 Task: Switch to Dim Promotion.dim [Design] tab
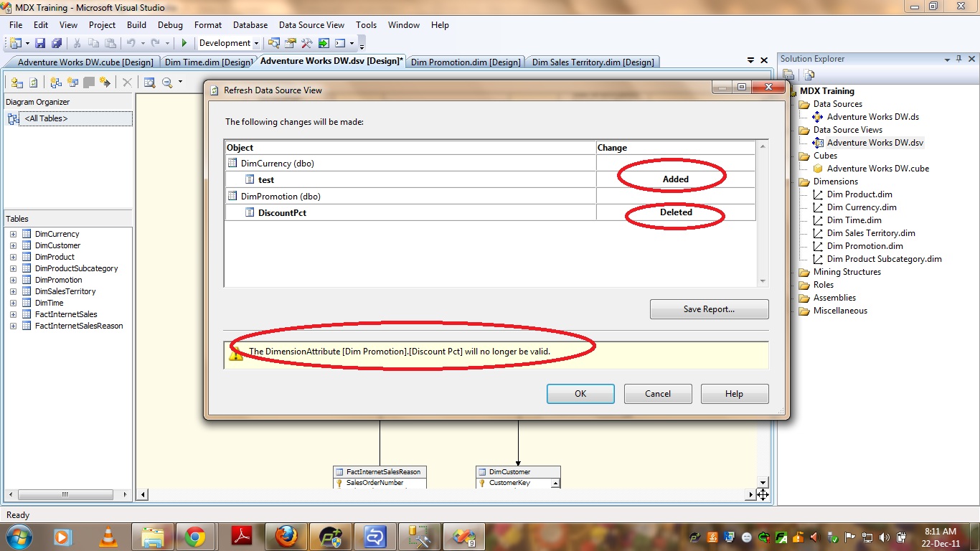pyautogui.click(x=466, y=62)
